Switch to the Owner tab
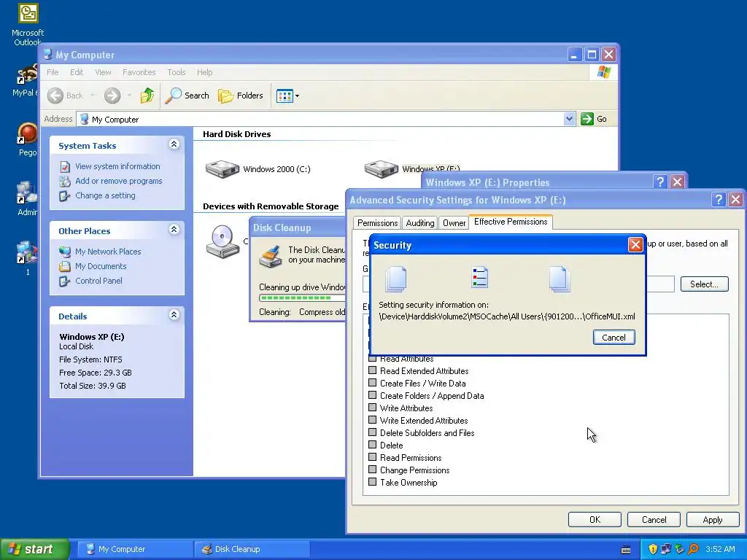 [x=454, y=223]
